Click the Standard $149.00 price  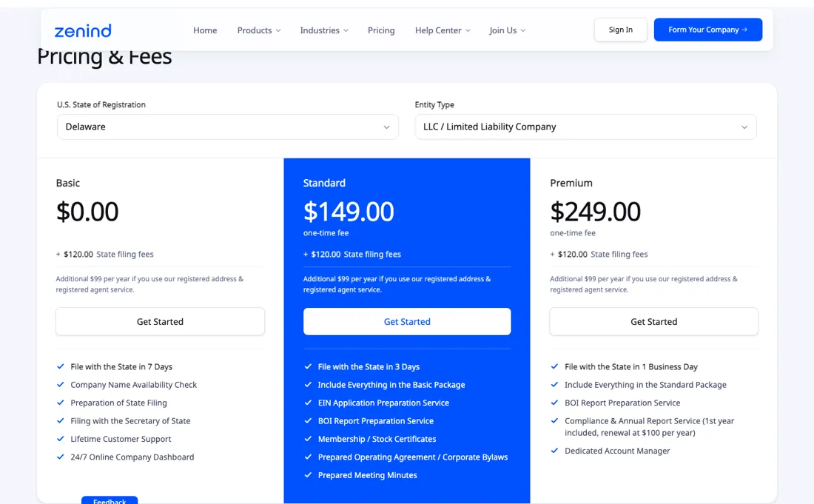click(x=349, y=211)
